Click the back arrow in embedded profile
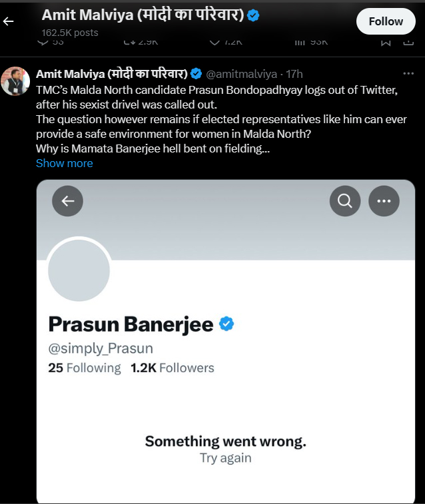This screenshot has height=504, width=425. 68,200
